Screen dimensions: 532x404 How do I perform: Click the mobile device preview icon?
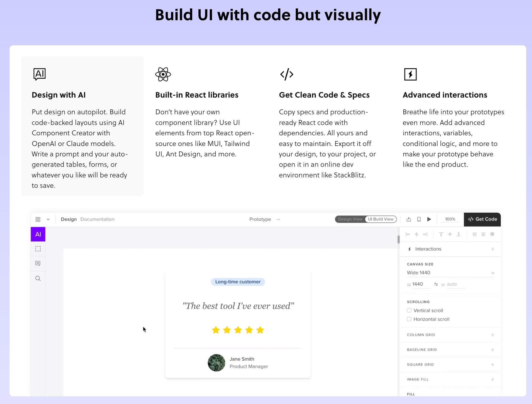pyautogui.click(x=419, y=219)
